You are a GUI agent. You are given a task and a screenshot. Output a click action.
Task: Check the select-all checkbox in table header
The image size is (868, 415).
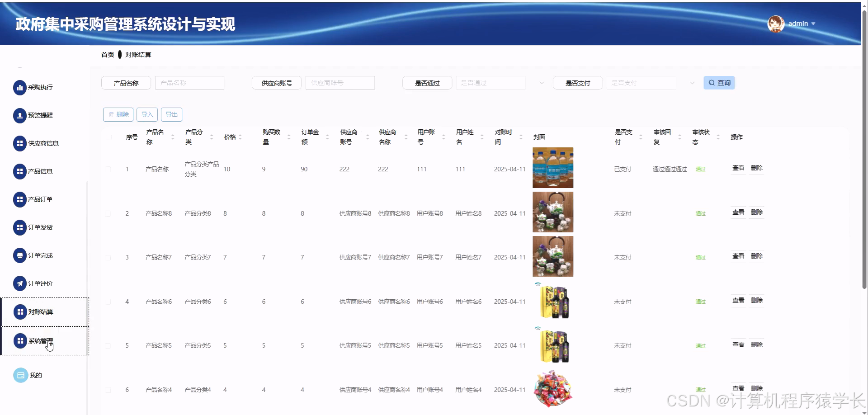click(108, 137)
